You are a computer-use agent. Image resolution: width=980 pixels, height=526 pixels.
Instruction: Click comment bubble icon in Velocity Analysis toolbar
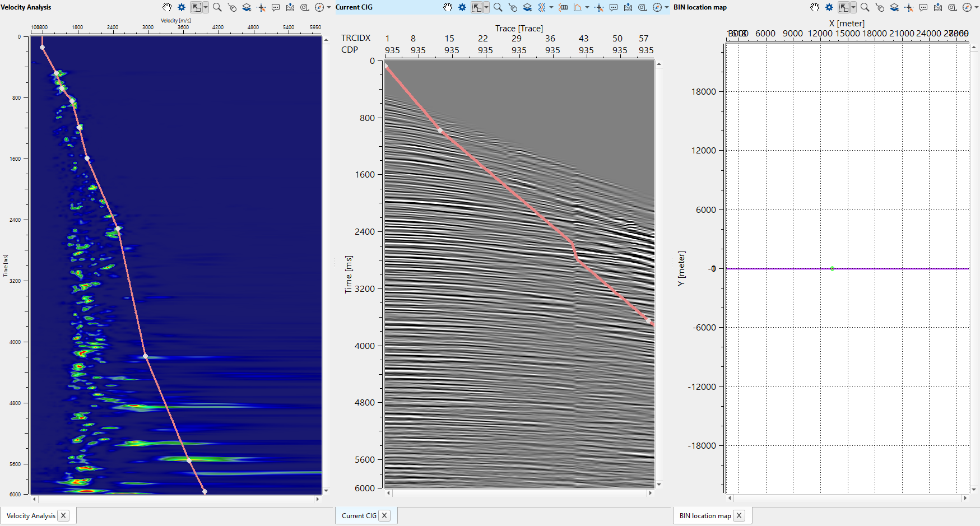(276, 7)
